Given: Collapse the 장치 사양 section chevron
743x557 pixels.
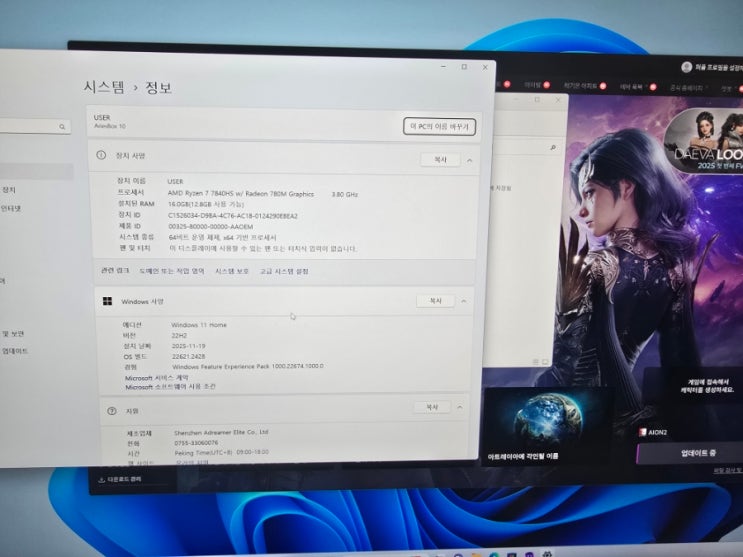Looking at the screenshot, I should coord(470,161).
